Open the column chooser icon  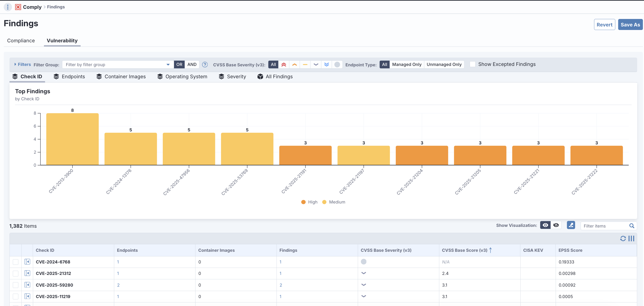(631, 239)
